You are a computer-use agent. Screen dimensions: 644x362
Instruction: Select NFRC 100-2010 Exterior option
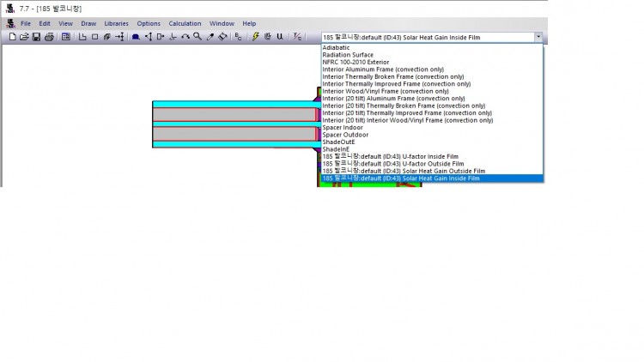355,62
